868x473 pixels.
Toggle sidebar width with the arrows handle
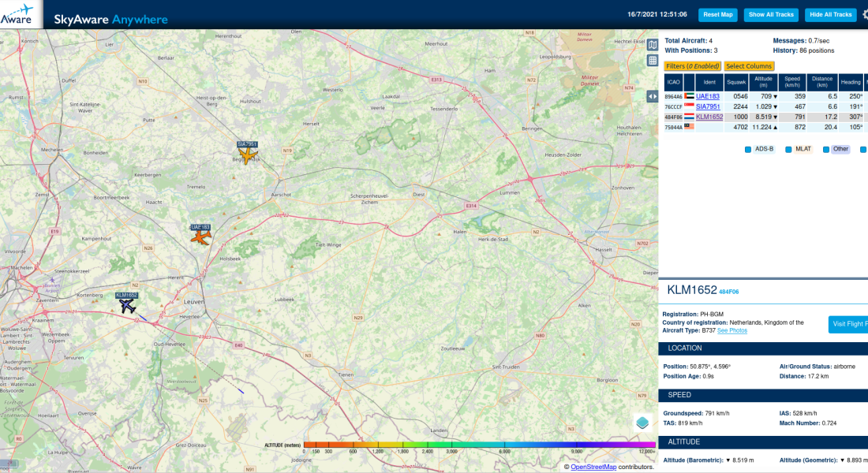tap(653, 96)
